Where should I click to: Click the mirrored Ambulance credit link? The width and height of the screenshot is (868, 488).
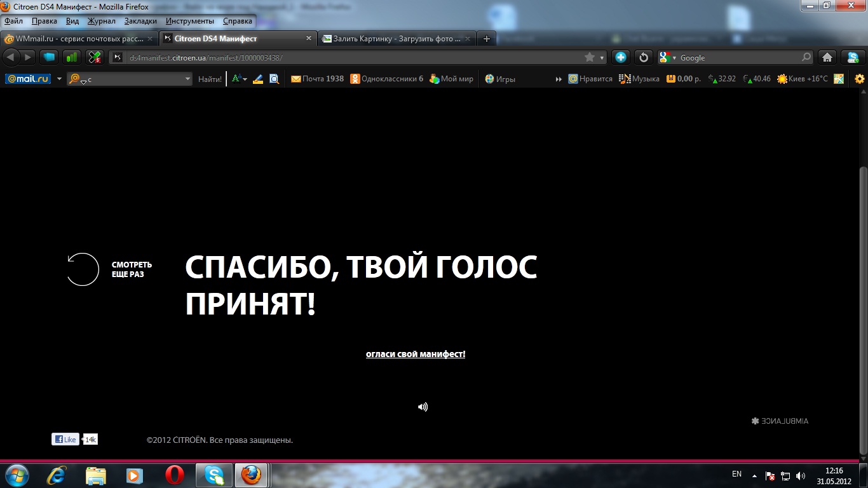pos(780,421)
